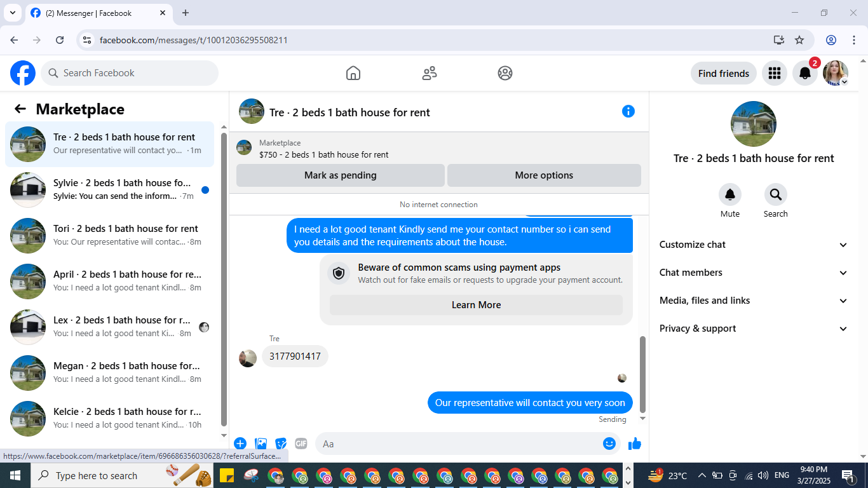Mute this conversation with the bell
This screenshot has width=868, height=488.
point(730,194)
